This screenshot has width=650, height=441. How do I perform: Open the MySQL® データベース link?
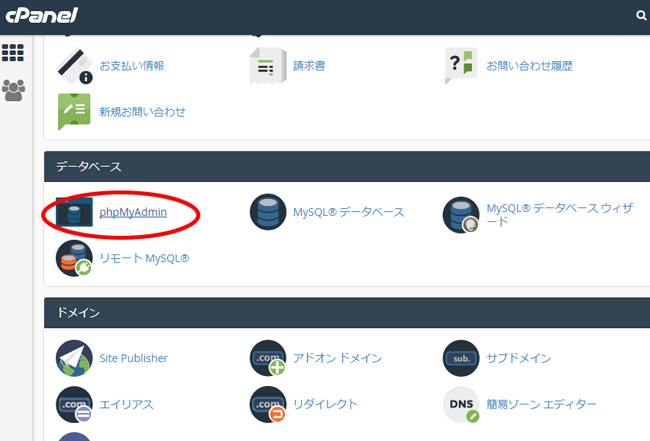349,212
